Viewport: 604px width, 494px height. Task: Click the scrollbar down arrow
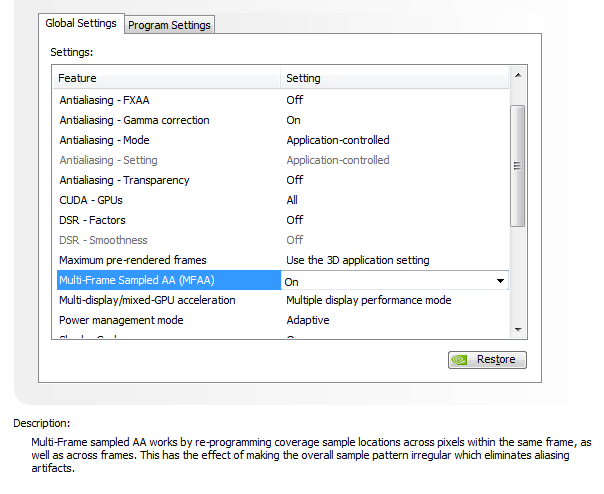pos(518,329)
